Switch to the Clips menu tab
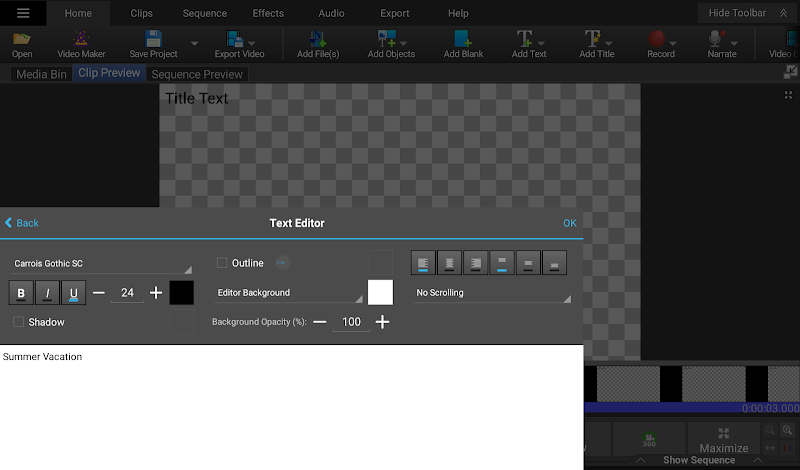This screenshot has width=800, height=470. [x=141, y=13]
